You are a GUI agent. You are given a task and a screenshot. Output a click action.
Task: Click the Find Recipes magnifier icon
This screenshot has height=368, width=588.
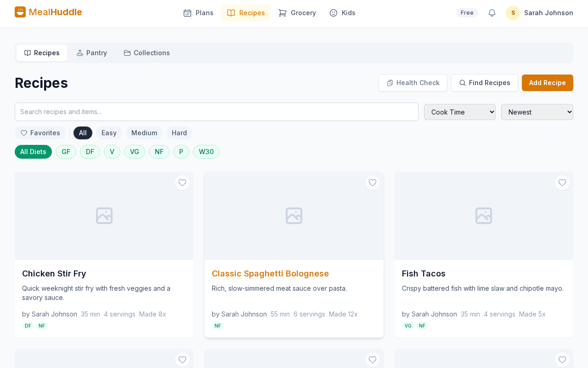[x=463, y=83]
